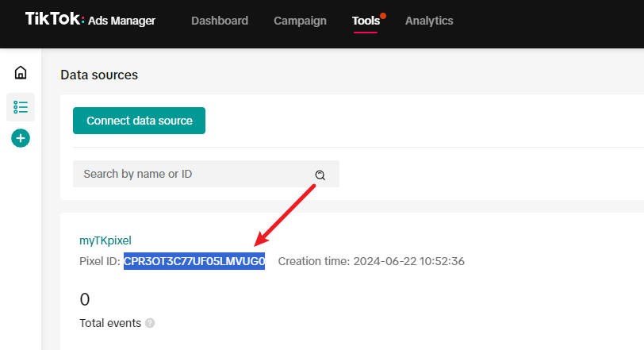This screenshot has width=644, height=350.
Task: Click the red notification dot on Tools
Action: pos(383,15)
